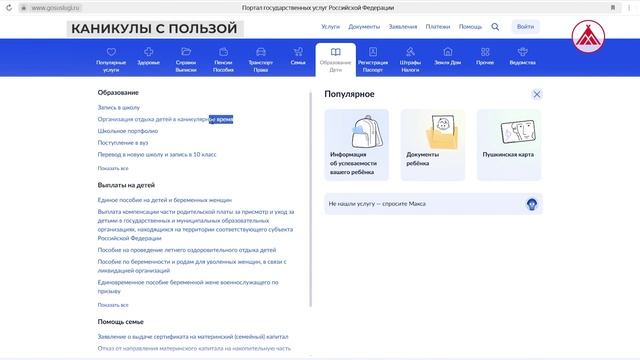Open Единовременное пособие беременной жене военнослужащего
Image resolution: width=640 pixels, height=360 pixels.
(188, 287)
